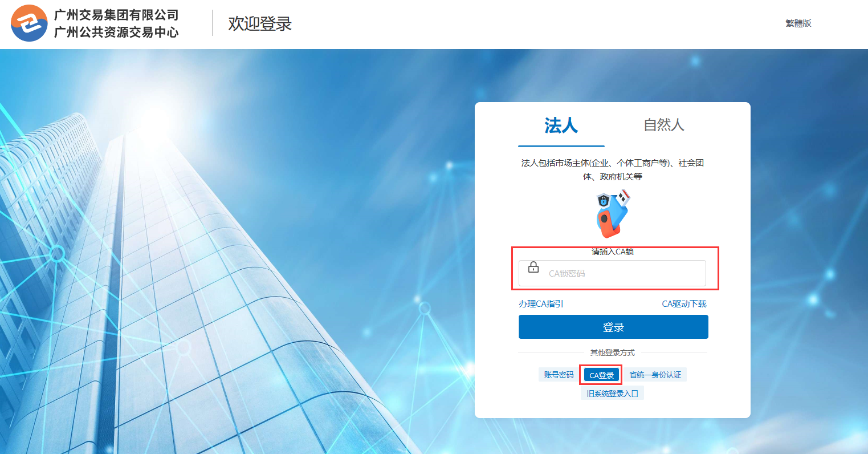
Task: Click the 其他登录方式 divider label
Action: point(612,352)
